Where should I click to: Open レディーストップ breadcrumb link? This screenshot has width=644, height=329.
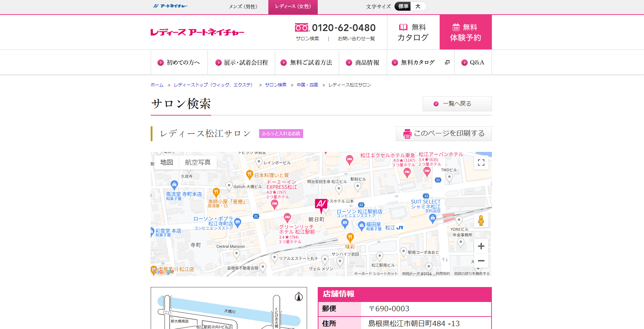pyautogui.click(x=213, y=85)
